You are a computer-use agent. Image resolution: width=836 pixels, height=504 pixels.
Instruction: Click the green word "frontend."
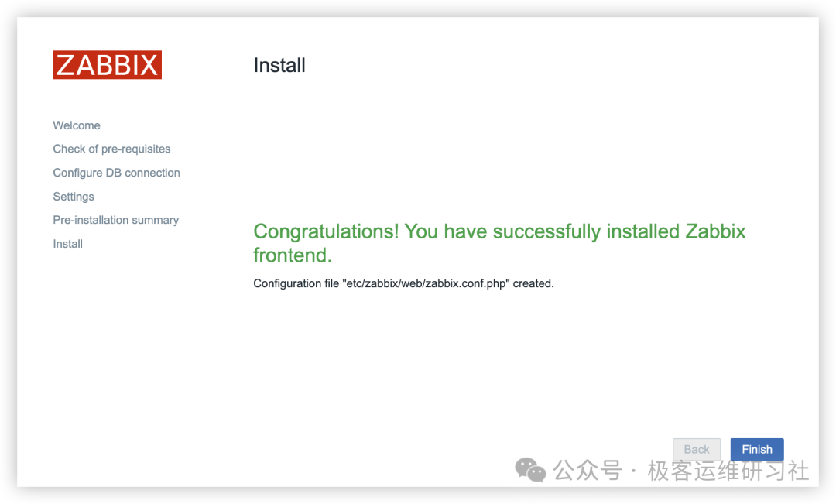point(293,255)
